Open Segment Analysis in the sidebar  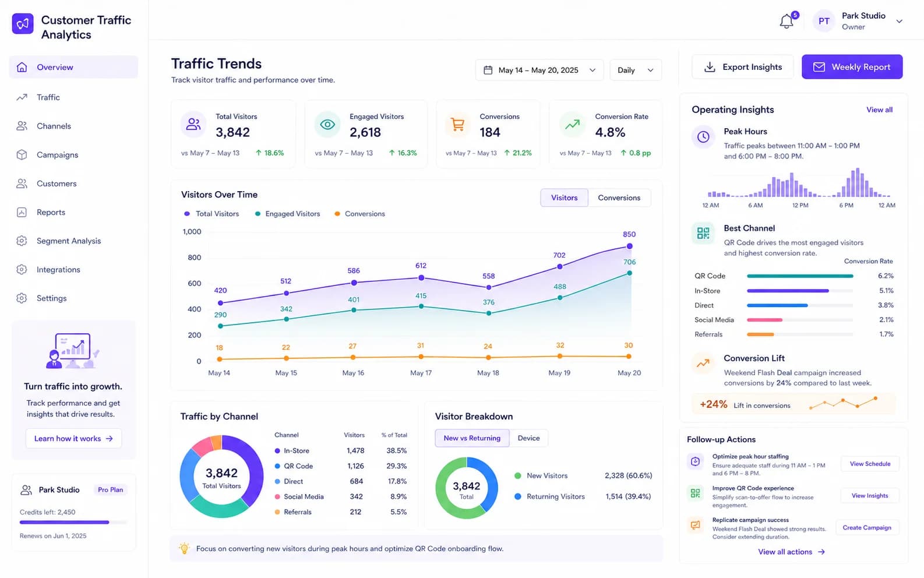pos(73,241)
